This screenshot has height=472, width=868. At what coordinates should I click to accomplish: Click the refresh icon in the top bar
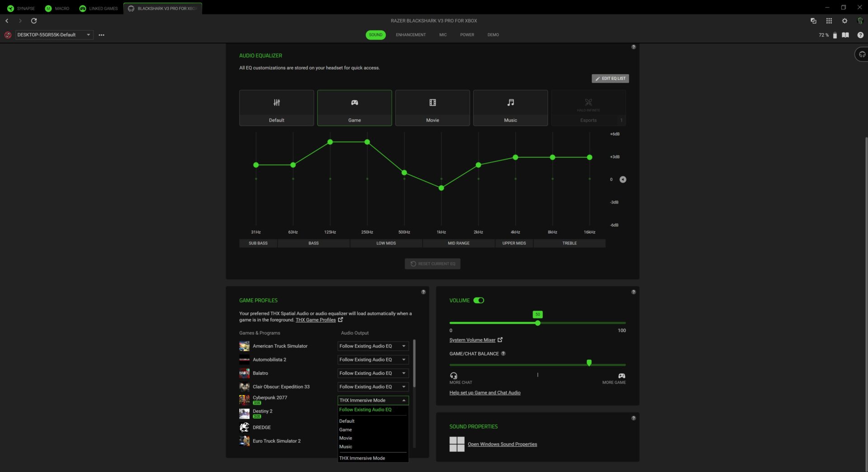(34, 21)
